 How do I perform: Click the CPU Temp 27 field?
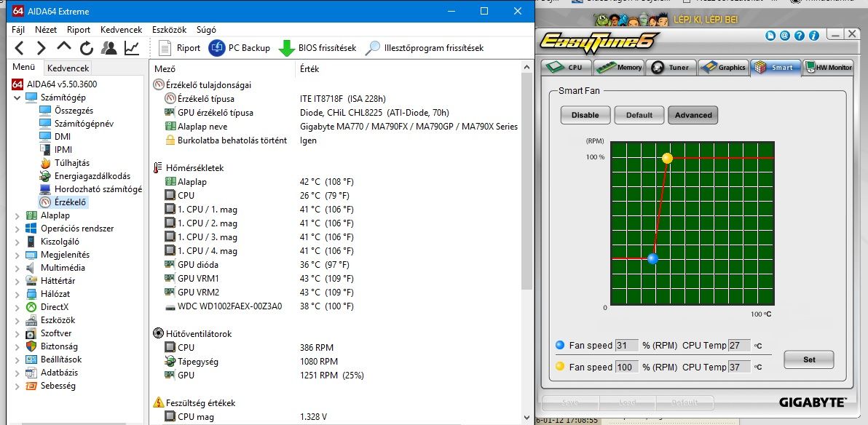[x=739, y=345]
